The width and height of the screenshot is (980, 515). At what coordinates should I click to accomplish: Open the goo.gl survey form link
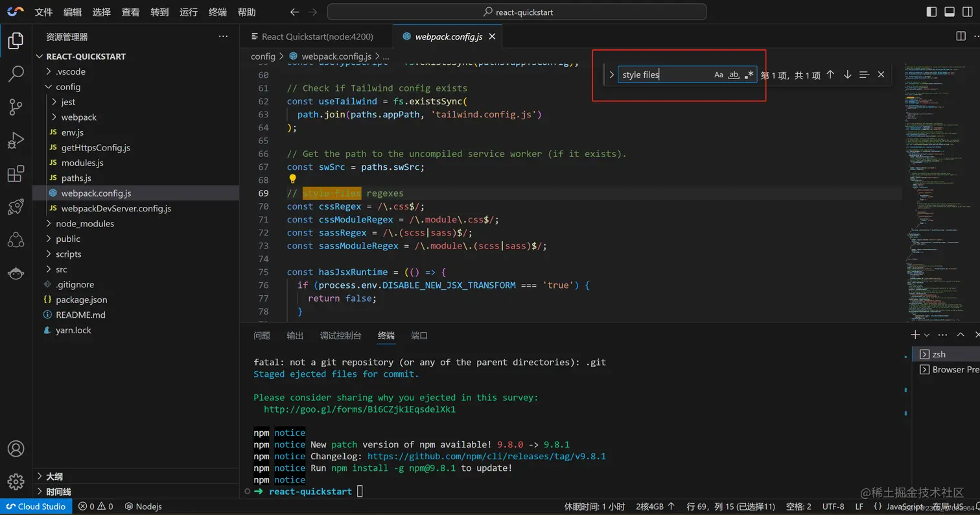pos(360,409)
